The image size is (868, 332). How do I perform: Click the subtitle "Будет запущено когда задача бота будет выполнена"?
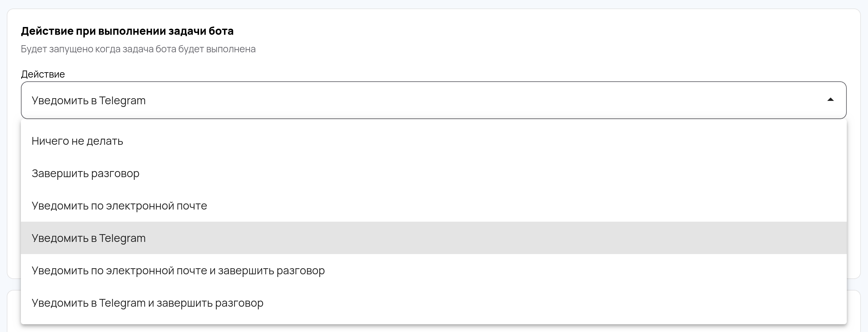pos(138,49)
